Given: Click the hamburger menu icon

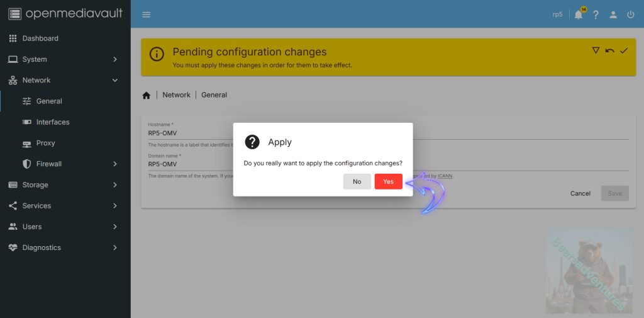Looking at the screenshot, I should tap(147, 14).
